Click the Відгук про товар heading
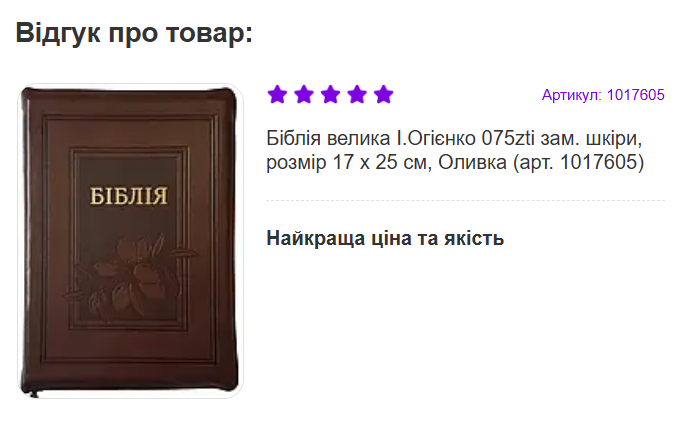 tap(134, 33)
